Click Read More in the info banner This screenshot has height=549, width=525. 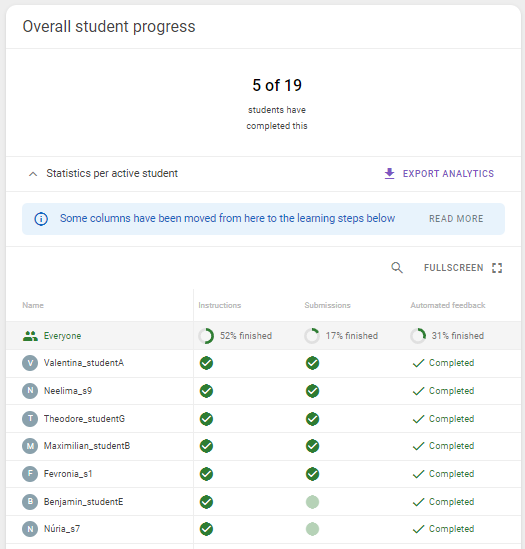click(x=456, y=219)
